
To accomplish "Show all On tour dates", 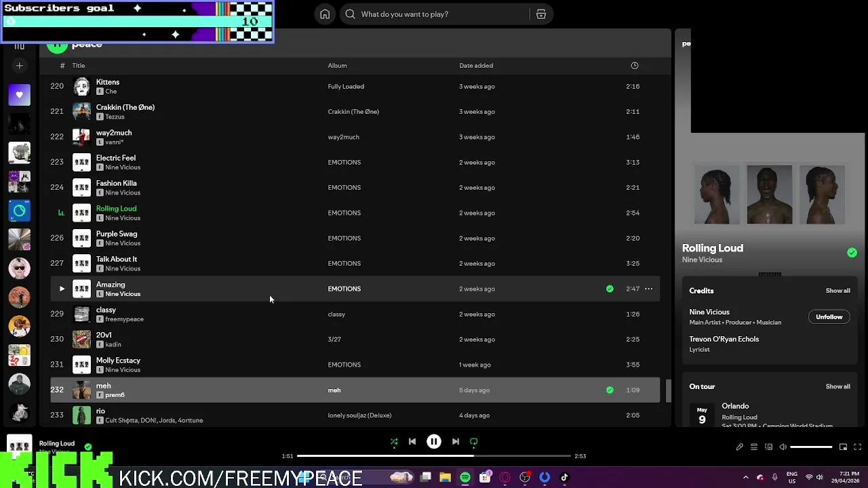I will 837,386.
